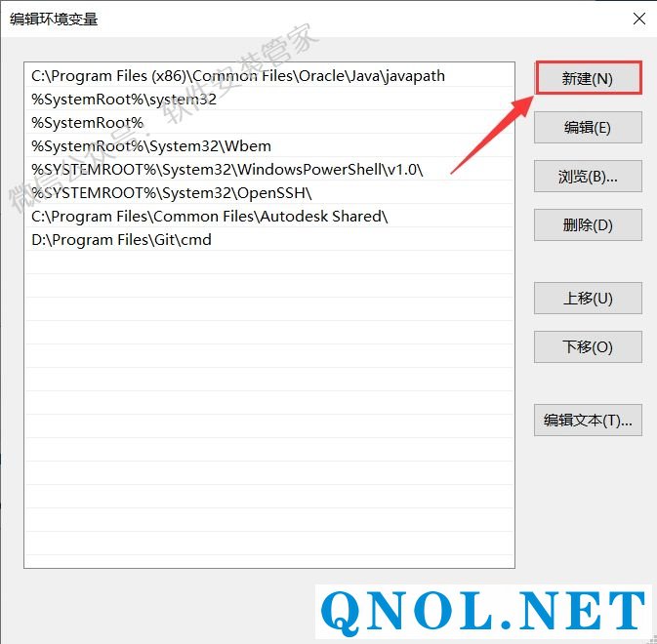Screen dimensions: 657x644
Task: Select the 删除(D) button
Action: coord(588,225)
